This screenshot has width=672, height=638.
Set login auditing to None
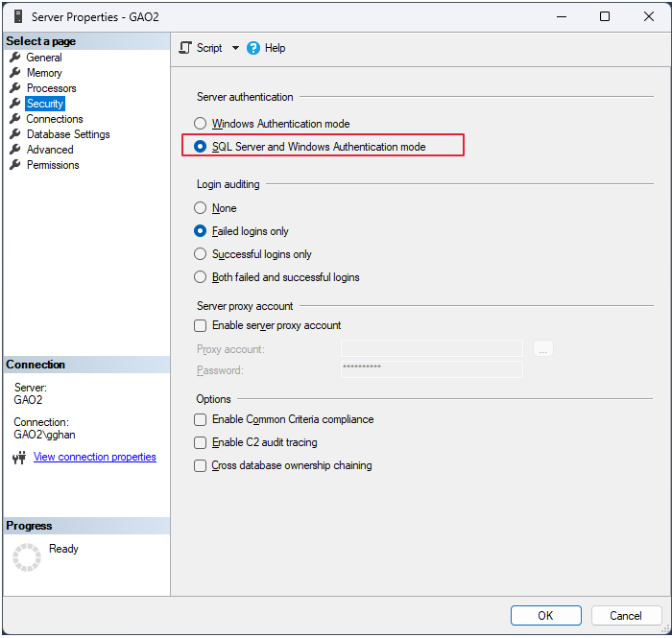tap(215, 208)
